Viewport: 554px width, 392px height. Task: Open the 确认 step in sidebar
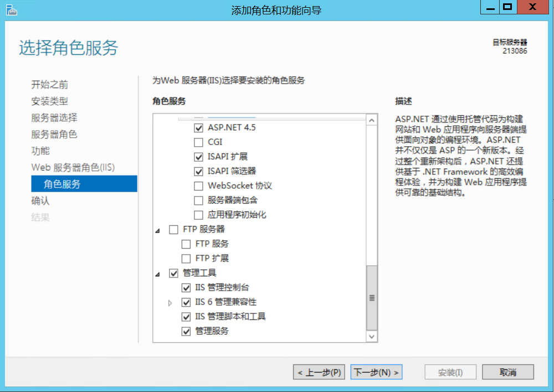pyautogui.click(x=40, y=201)
